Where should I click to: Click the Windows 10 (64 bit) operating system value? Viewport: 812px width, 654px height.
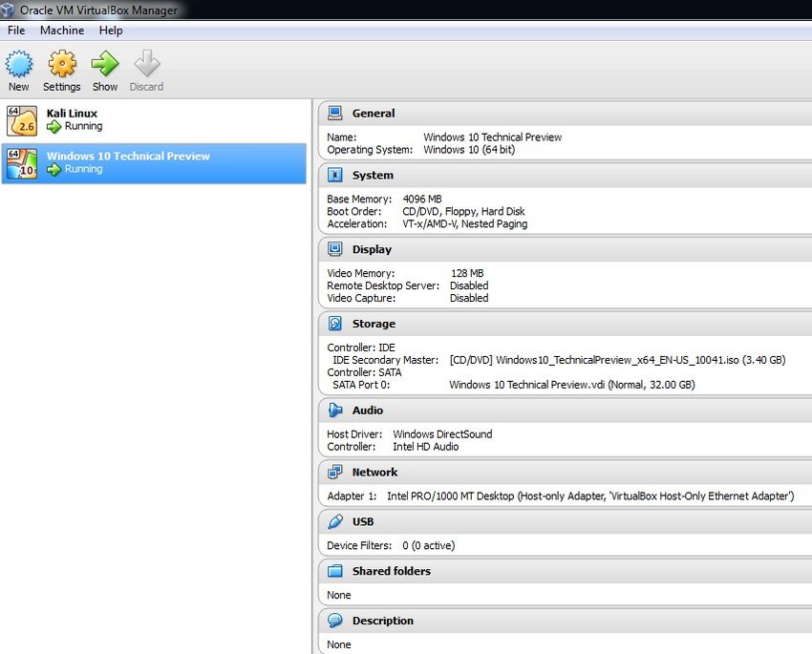[469, 150]
